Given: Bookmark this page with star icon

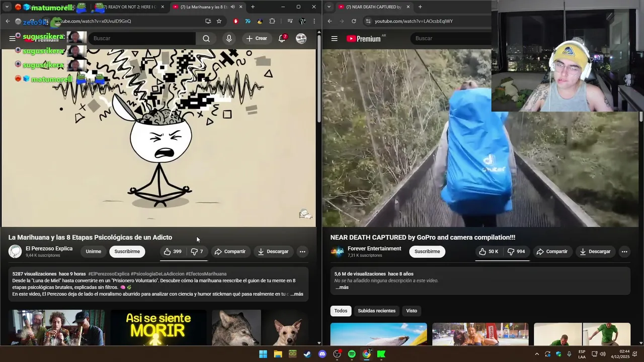Looking at the screenshot, I should click(x=219, y=21).
